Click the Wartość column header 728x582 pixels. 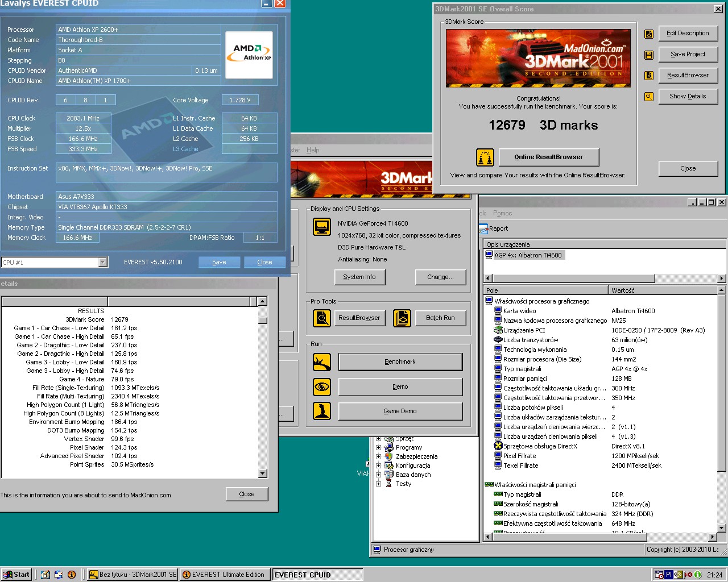(663, 290)
